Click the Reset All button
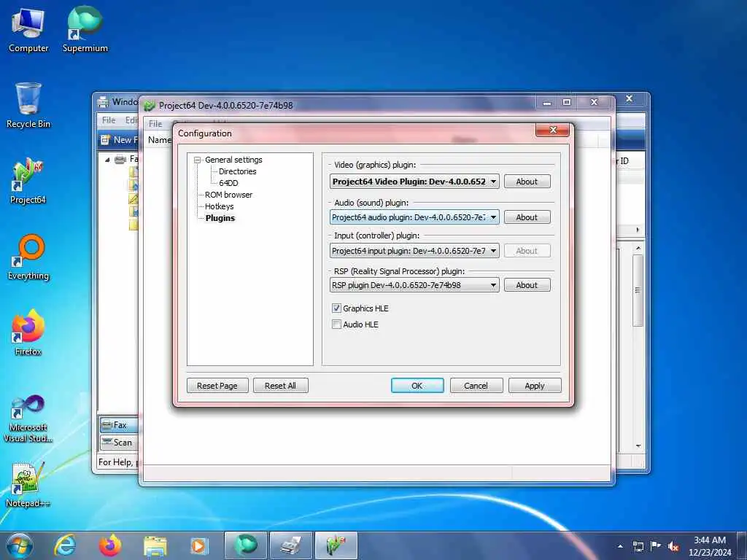Image resolution: width=747 pixels, height=560 pixels. click(x=281, y=386)
